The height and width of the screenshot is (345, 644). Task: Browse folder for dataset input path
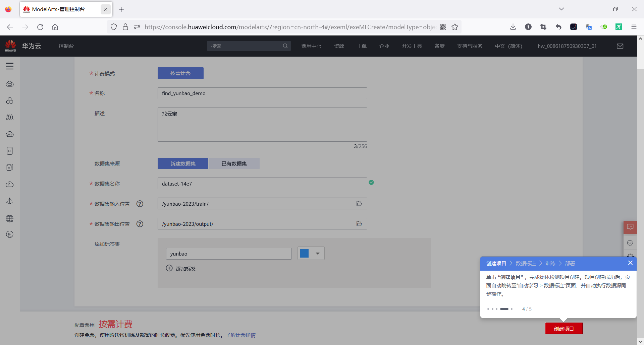(359, 204)
